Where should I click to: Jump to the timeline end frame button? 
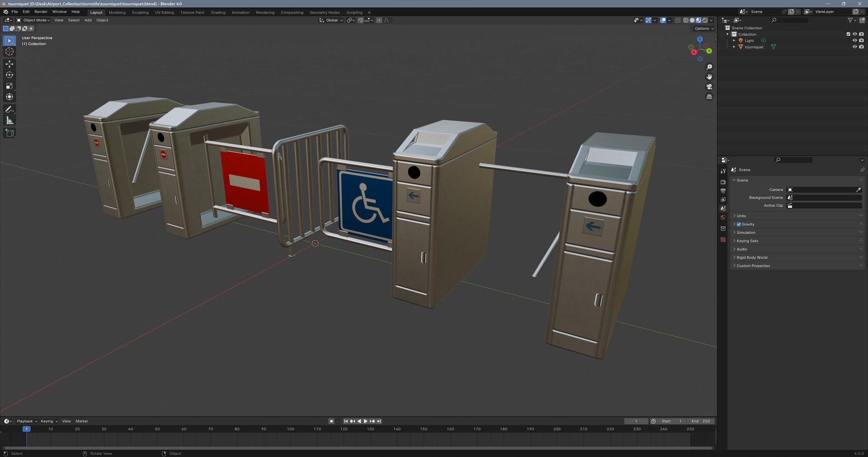[379, 421]
